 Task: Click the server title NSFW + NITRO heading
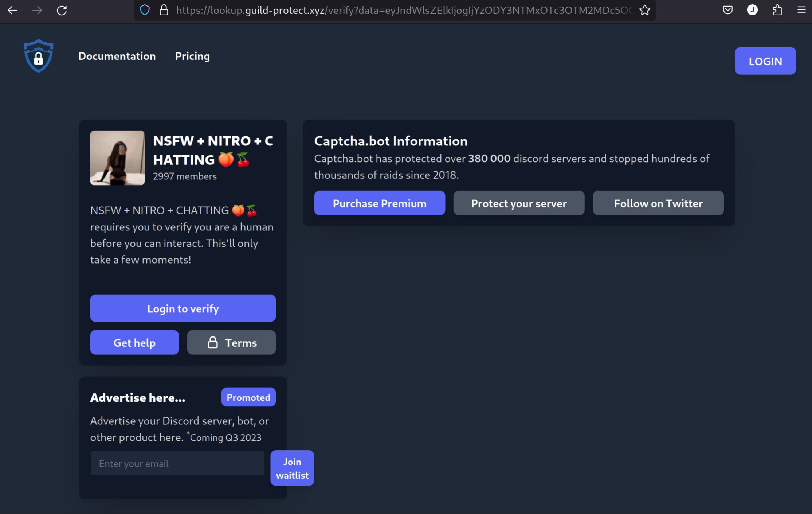pyautogui.click(x=213, y=150)
